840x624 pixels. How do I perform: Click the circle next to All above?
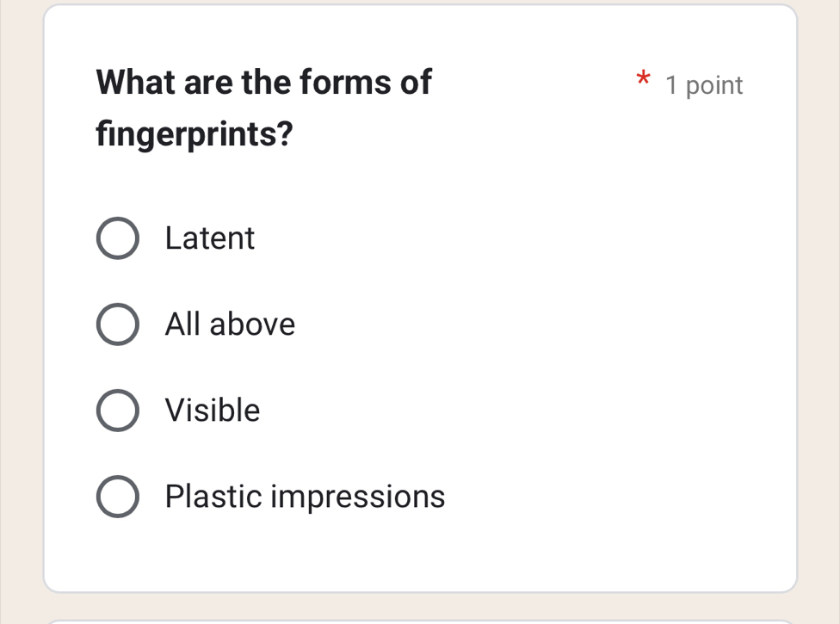(x=118, y=324)
